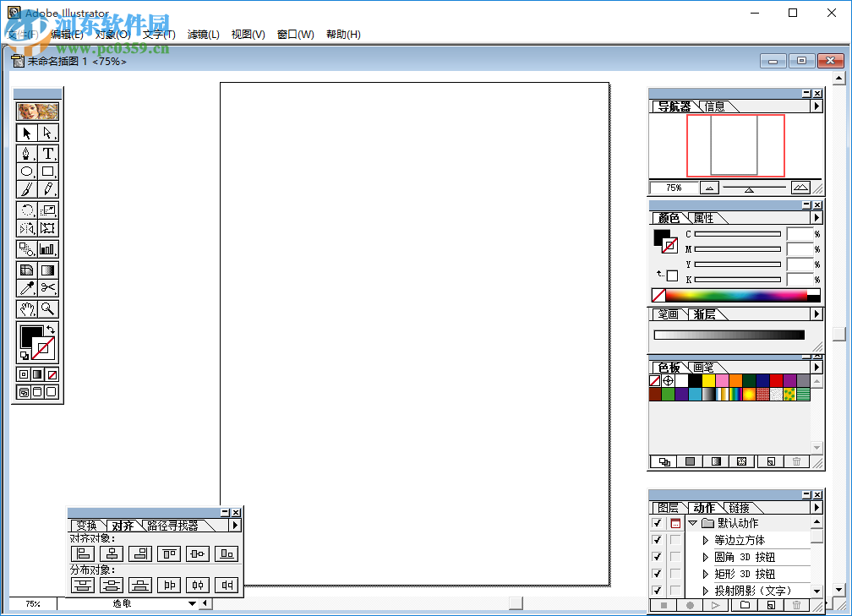This screenshot has height=616, width=852.
Task: Click the vertical align top button
Action: [x=169, y=553]
